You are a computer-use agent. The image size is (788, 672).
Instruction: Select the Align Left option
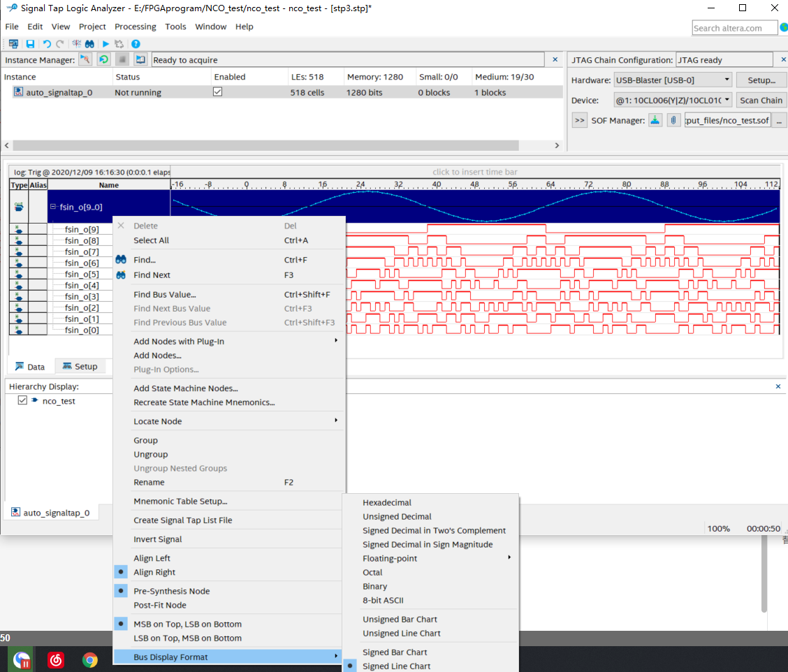pos(152,558)
